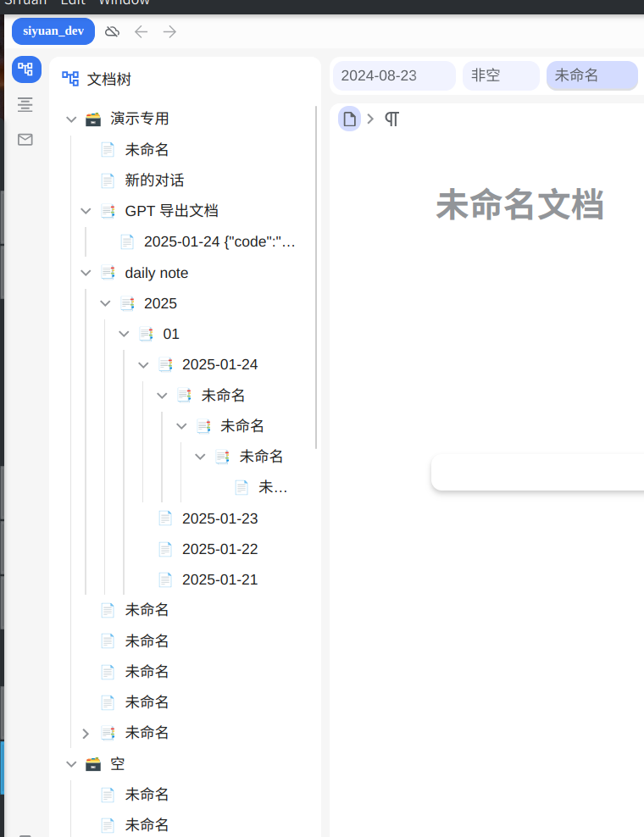Click the cloud sync disabled icon
The width and height of the screenshot is (644, 837).
112,32
